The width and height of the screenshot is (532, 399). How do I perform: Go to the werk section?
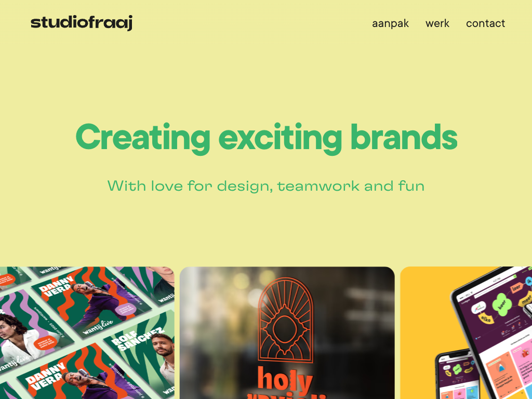pos(437,23)
